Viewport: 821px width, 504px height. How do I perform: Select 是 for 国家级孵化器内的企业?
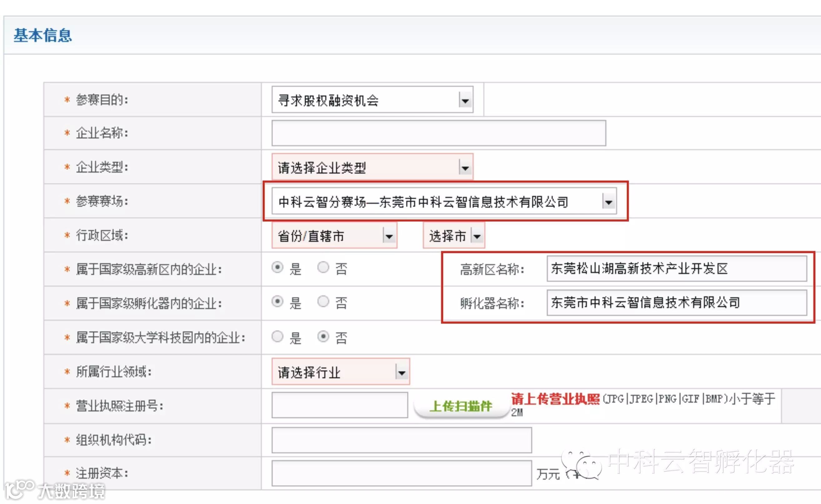click(x=277, y=301)
